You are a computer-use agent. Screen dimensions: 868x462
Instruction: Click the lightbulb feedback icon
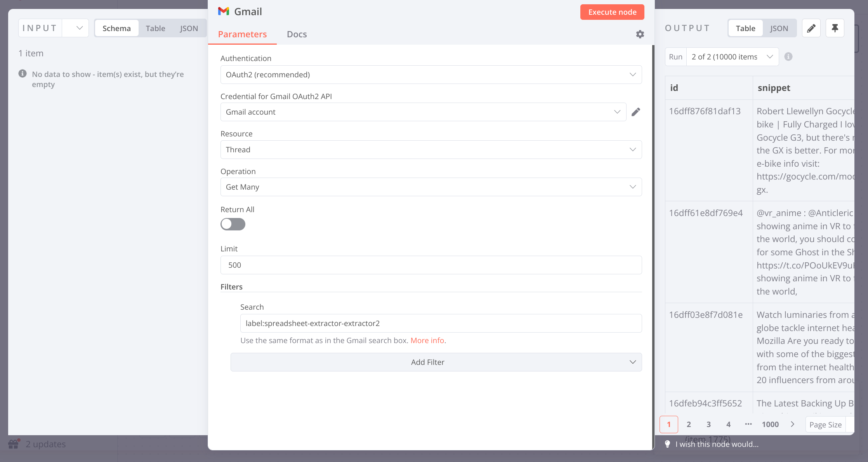[x=667, y=444]
